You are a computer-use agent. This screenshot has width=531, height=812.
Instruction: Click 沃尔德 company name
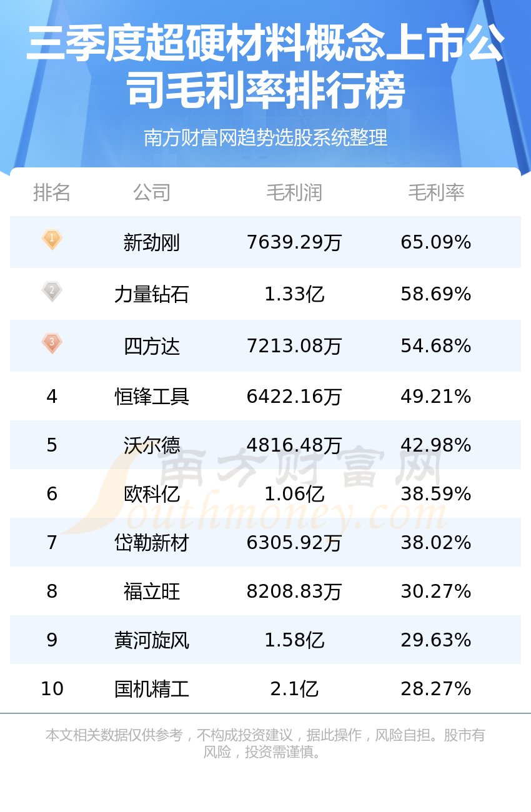[152, 445]
